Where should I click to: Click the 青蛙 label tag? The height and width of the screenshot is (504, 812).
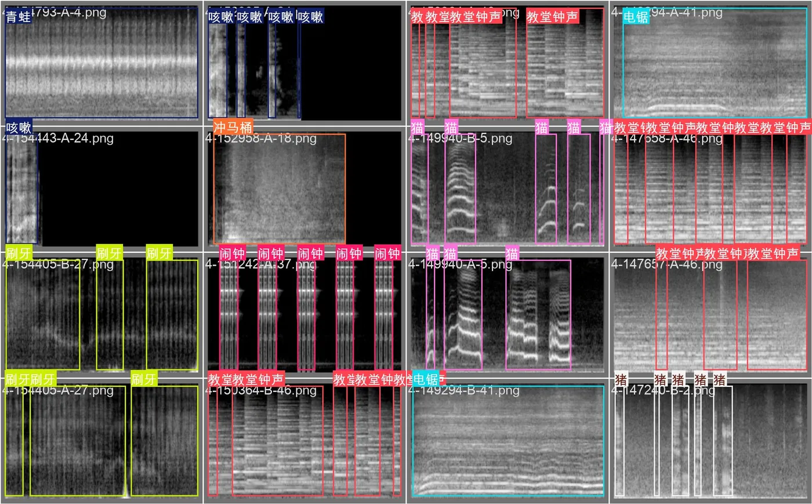tap(19, 17)
